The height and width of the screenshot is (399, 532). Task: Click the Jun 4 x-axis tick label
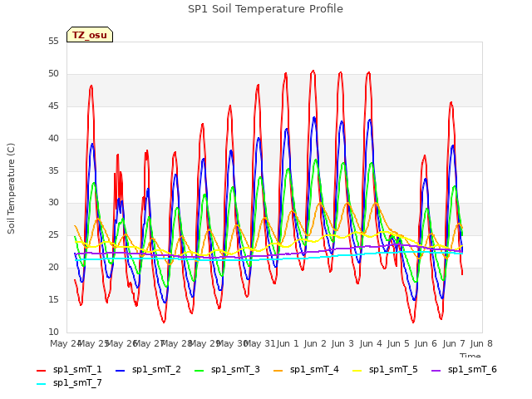[x=371, y=343]
